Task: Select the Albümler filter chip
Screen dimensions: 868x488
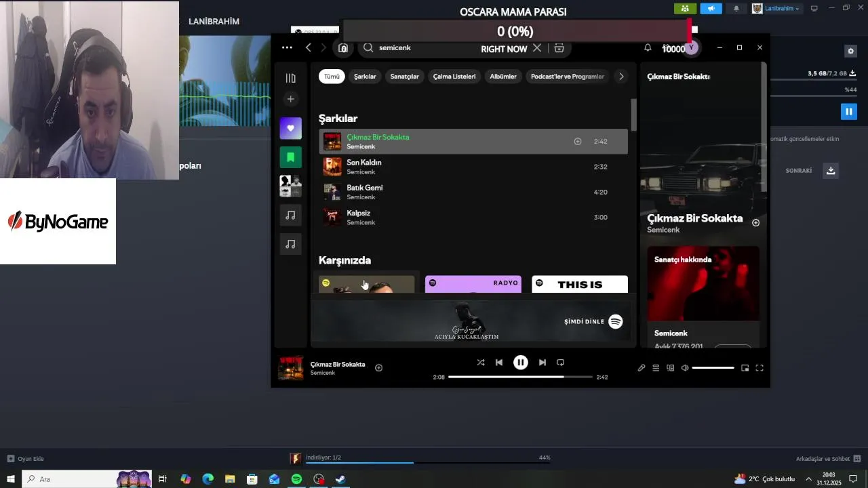Action: coord(503,77)
